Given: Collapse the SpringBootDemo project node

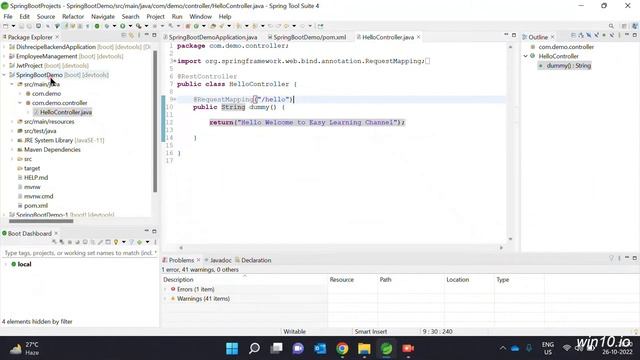Looking at the screenshot, I should [x=4, y=75].
